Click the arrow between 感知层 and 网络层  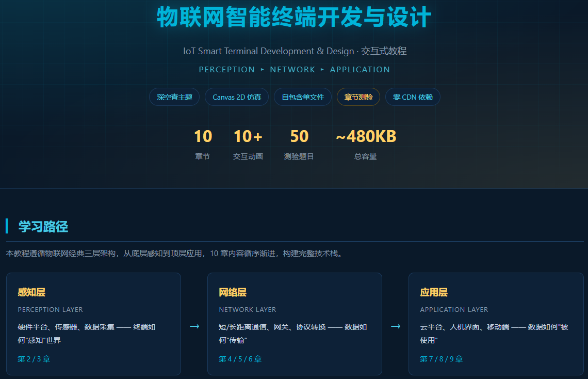pos(194,326)
